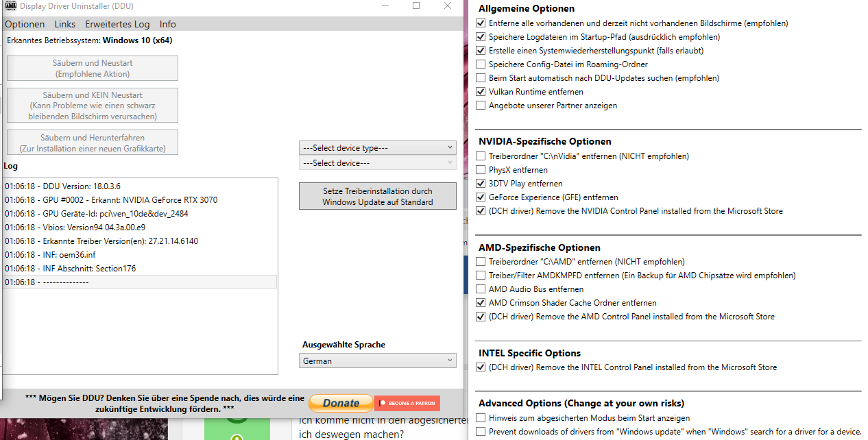868x440 pixels.
Task: Open the Erweitertes Log menu
Action: point(117,24)
